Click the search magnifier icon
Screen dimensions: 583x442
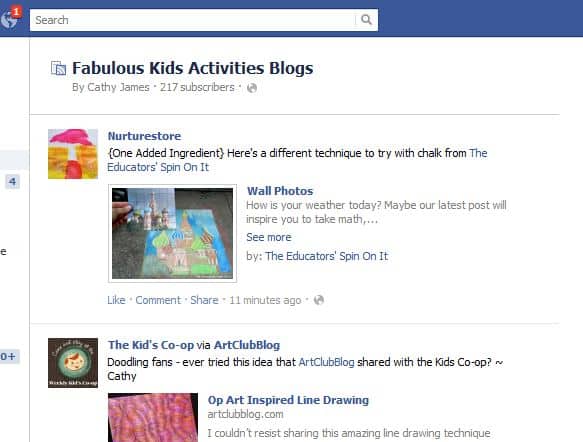[x=366, y=20]
